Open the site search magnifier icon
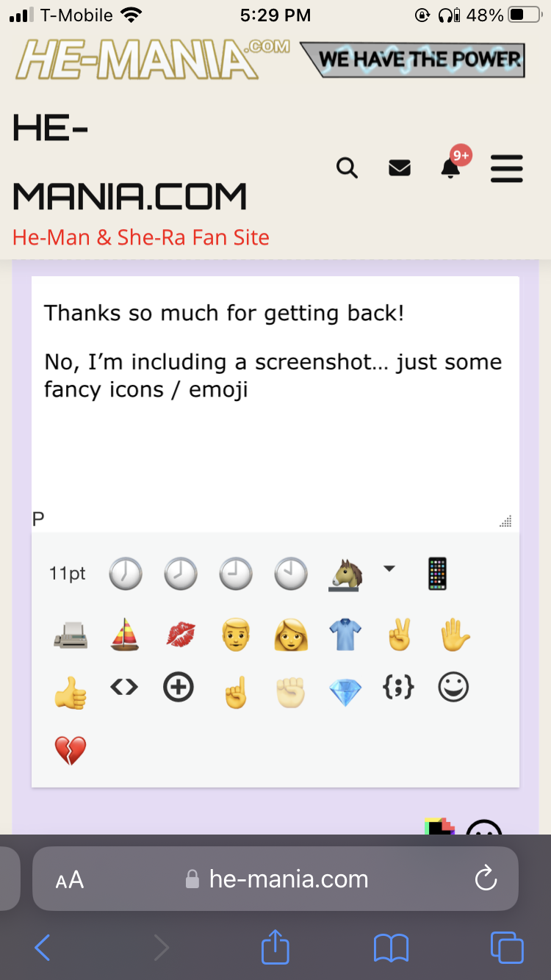 pos(347,168)
